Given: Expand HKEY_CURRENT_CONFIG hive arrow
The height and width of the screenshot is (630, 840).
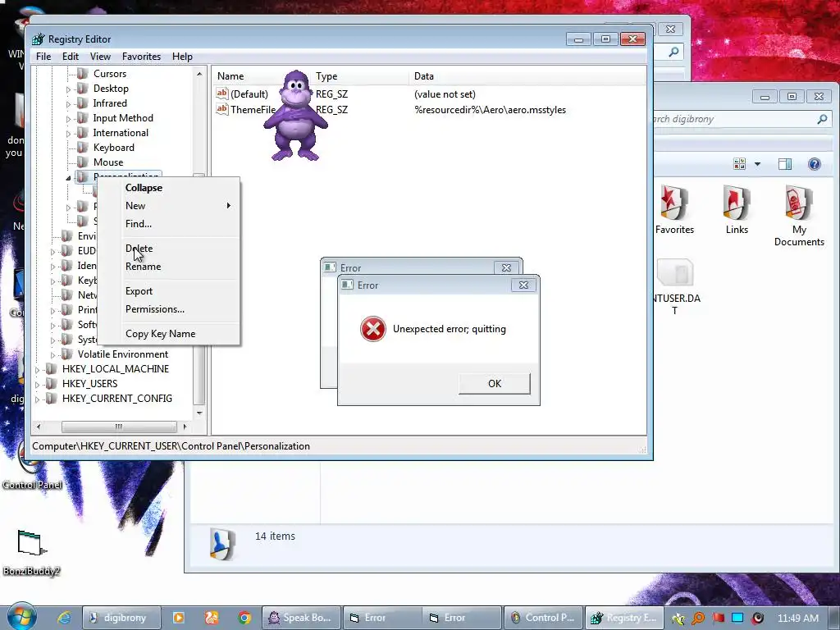Looking at the screenshot, I should tap(37, 399).
